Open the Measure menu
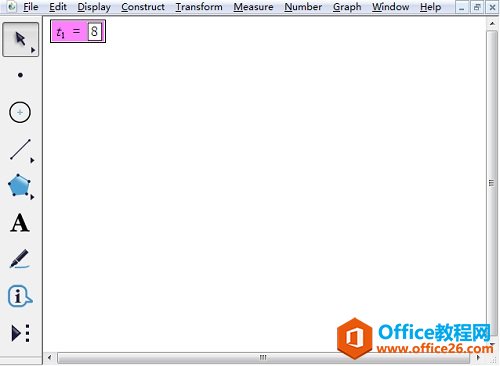The height and width of the screenshot is (366, 500). pos(253,7)
